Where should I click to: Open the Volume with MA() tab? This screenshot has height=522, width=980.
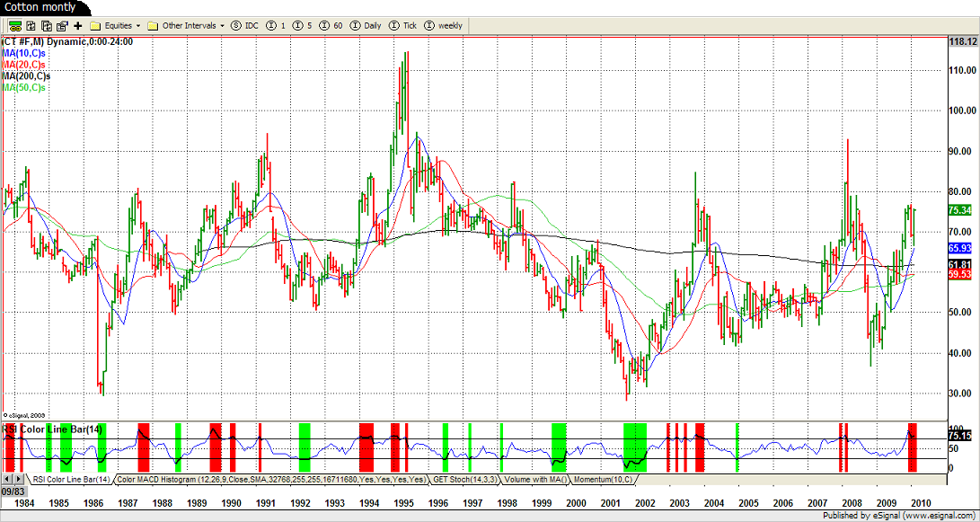535,480
